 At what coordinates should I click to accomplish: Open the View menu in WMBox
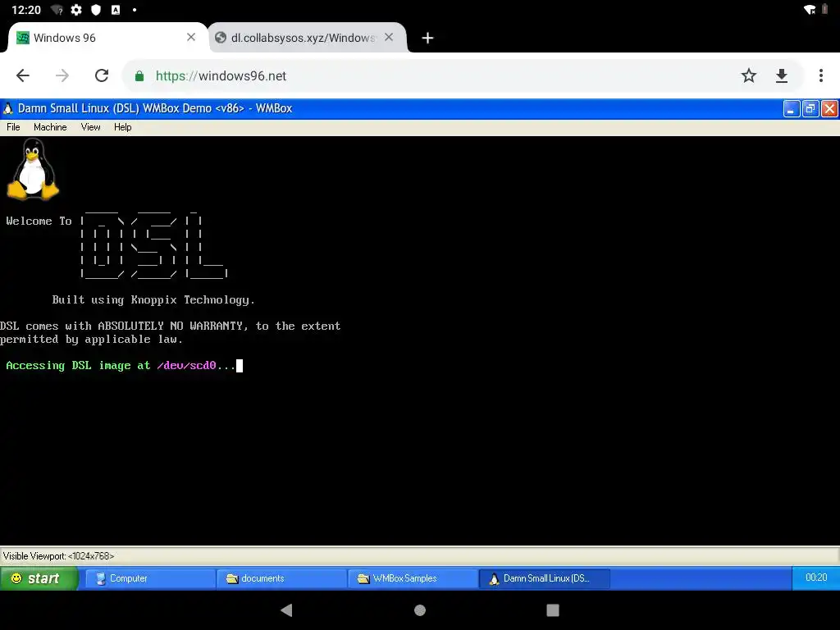(90, 127)
